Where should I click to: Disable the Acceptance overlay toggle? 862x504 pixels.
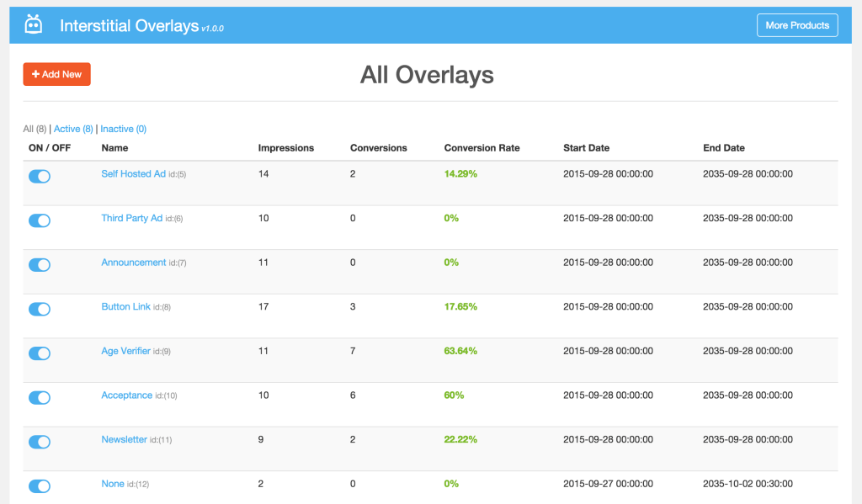tap(40, 397)
